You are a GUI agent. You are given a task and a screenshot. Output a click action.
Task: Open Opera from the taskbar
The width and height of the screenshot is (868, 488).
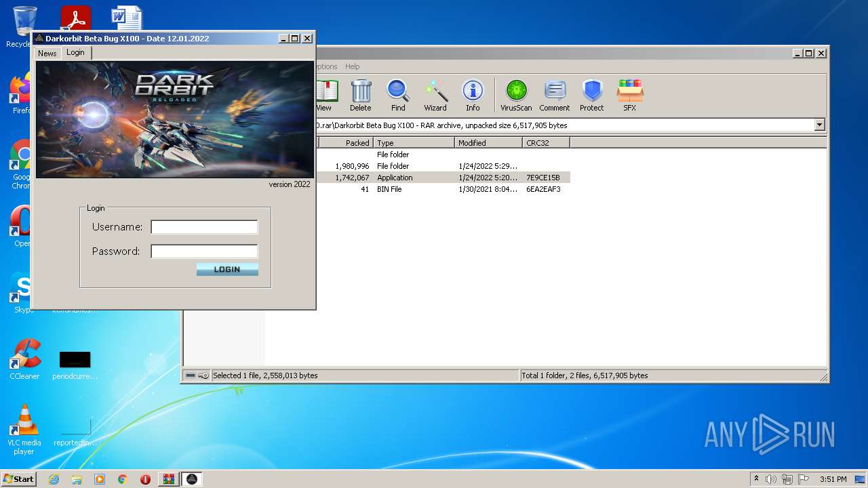coord(145,479)
